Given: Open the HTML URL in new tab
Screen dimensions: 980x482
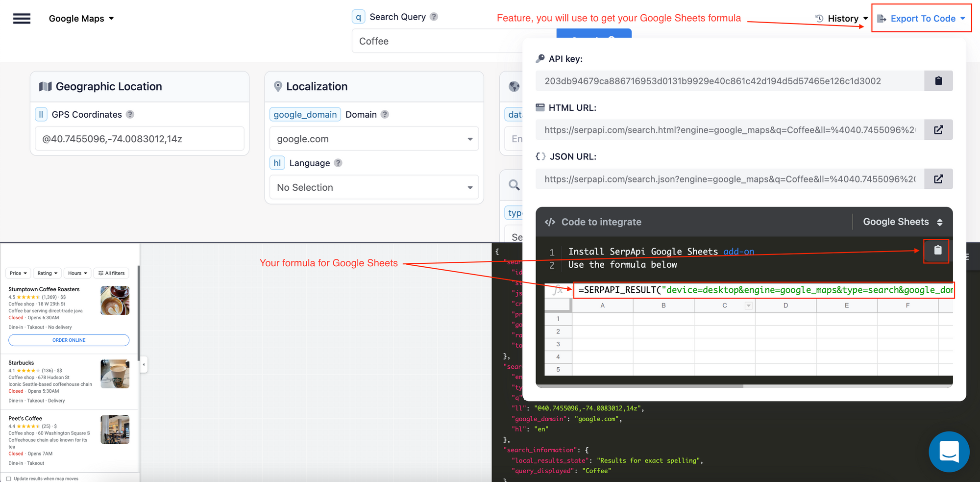Looking at the screenshot, I should coord(938,130).
